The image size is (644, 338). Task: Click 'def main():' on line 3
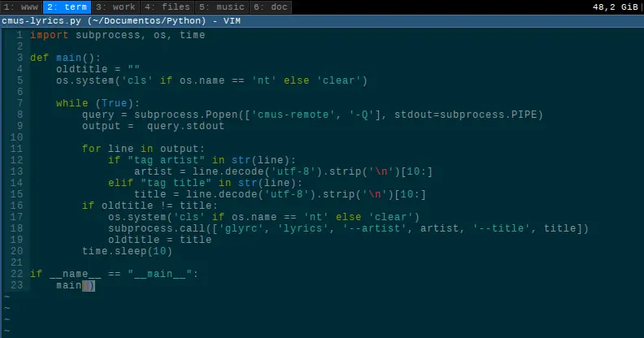point(65,58)
